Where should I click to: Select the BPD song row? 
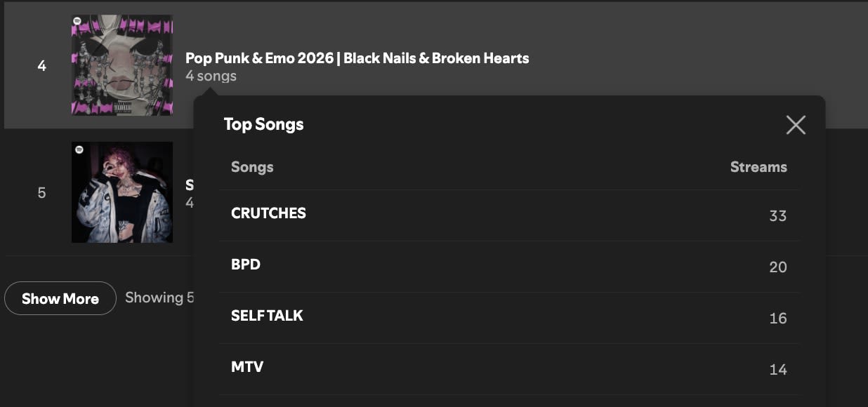(509, 267)
